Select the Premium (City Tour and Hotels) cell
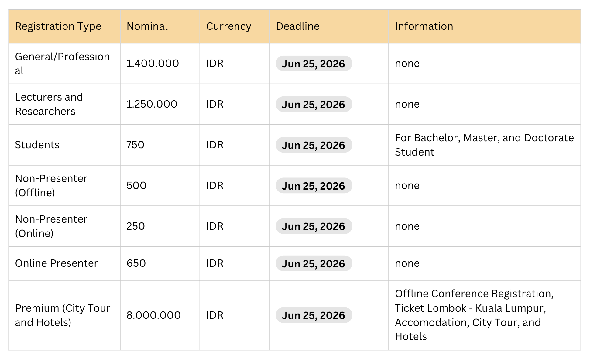Viewport: 590px width, 364px height. click(62, 315)
